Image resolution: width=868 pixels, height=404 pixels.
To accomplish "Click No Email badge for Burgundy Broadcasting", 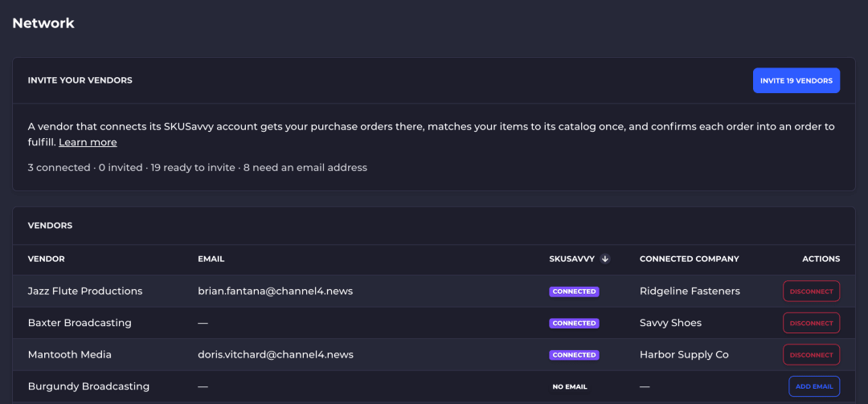I will [570, 387].
